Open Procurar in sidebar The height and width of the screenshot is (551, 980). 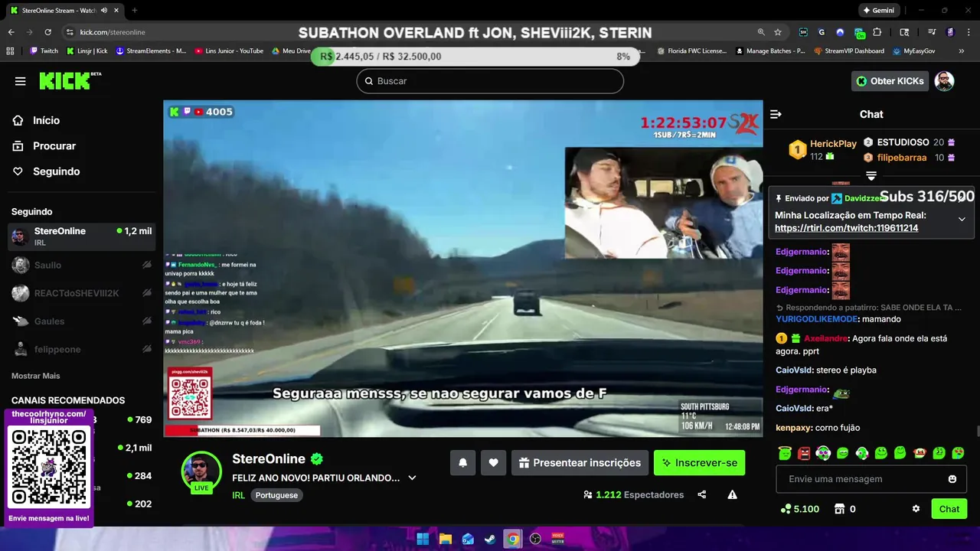pyautogui.click(x=54, y=145)
